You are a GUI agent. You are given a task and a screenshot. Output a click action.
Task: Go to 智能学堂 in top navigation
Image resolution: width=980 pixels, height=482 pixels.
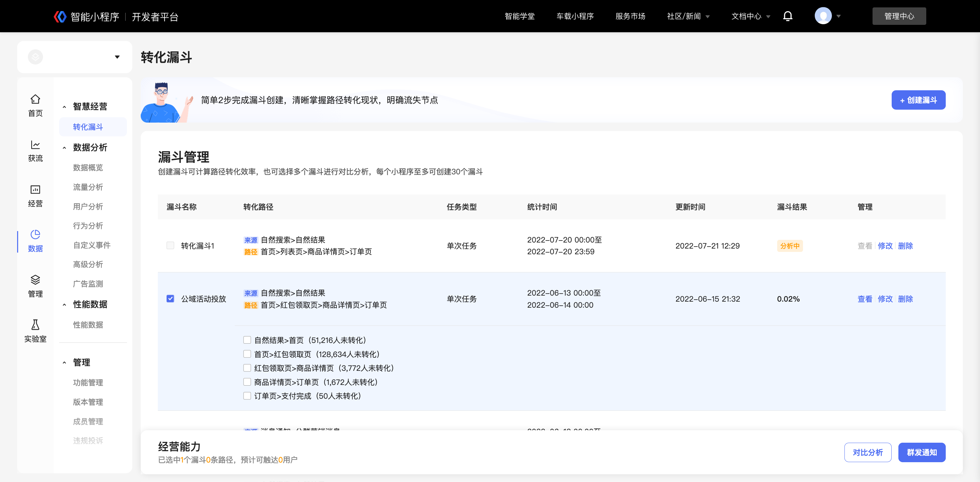pos(519,16)
